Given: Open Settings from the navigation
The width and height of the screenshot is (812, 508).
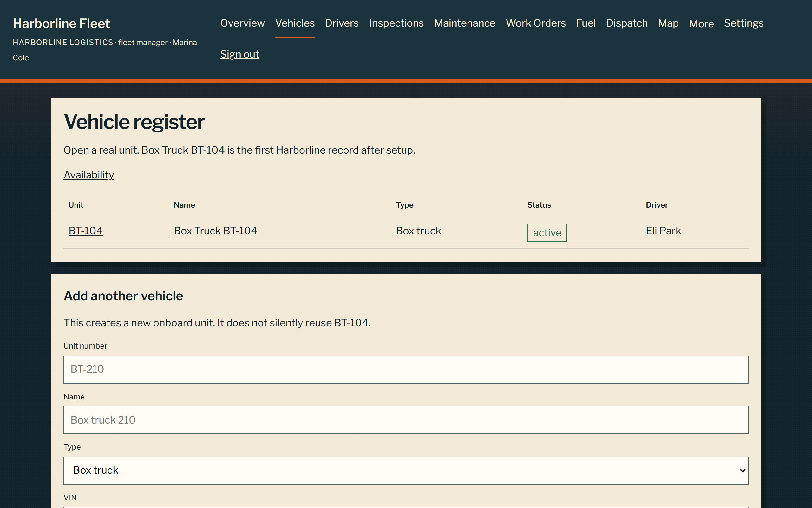Looking at the screenshot, I should (743, 23).
